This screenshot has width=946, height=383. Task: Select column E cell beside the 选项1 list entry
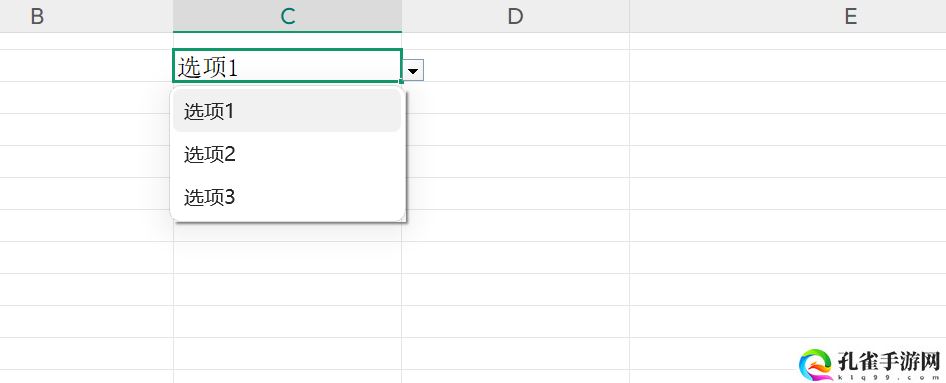(x=788, y=98)
